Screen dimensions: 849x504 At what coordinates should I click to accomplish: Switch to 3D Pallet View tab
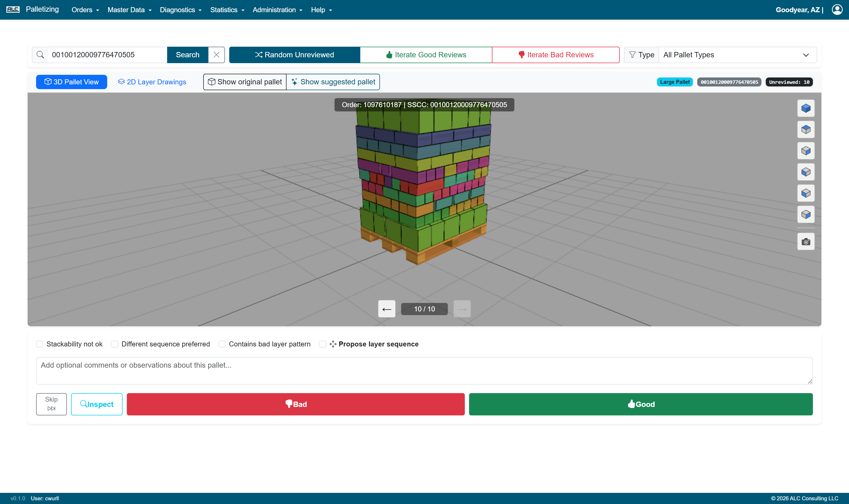point(71,82)
